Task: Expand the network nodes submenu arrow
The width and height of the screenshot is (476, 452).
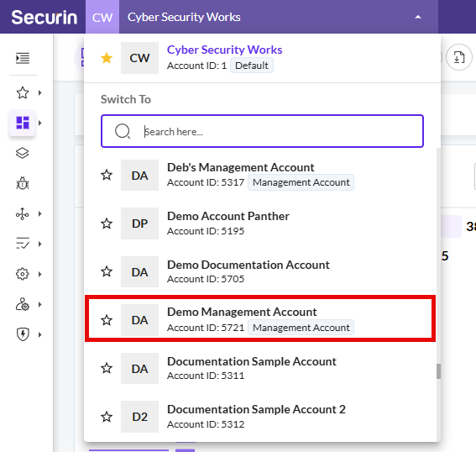Action: click(40, 214)
